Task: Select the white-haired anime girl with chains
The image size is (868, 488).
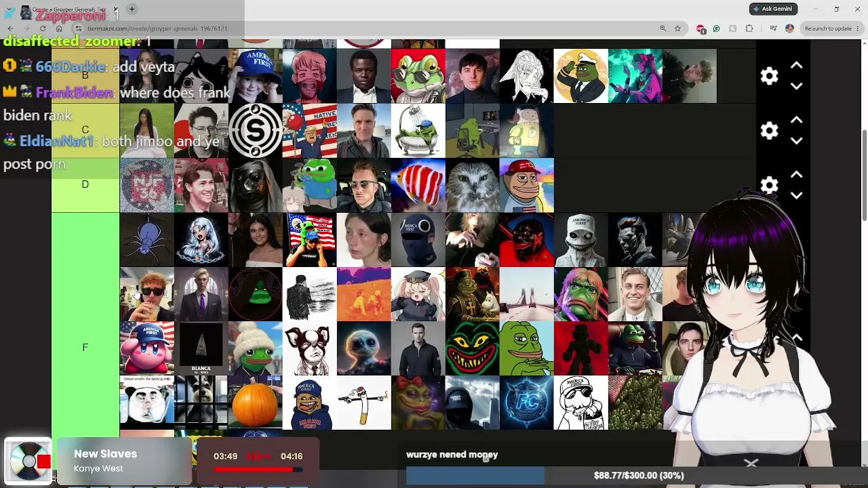Action: click(x=201, y=240)
